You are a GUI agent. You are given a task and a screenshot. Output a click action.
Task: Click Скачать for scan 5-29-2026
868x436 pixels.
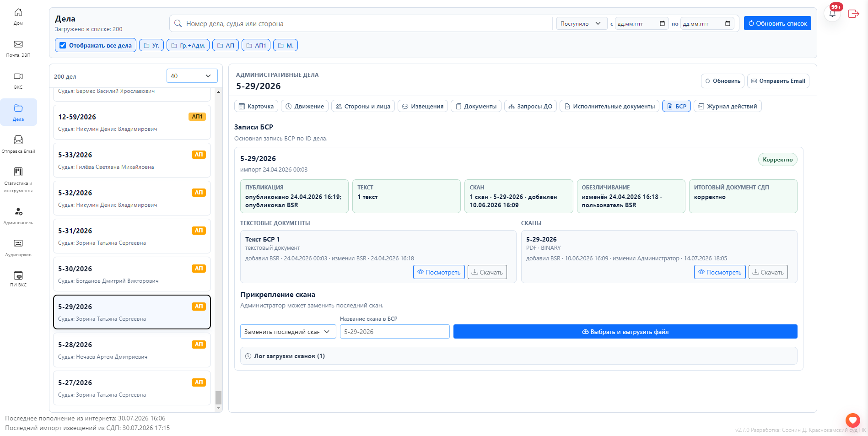tap(768, 272)
